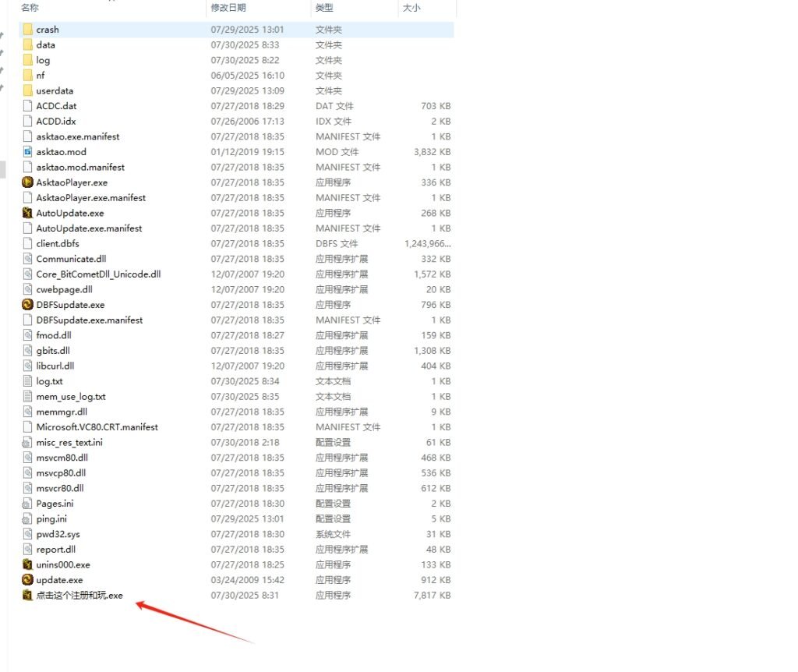This screenshot has height=672, width=798.
Task: Select file name ACDD.idx
Action: [x=56, y=121]
